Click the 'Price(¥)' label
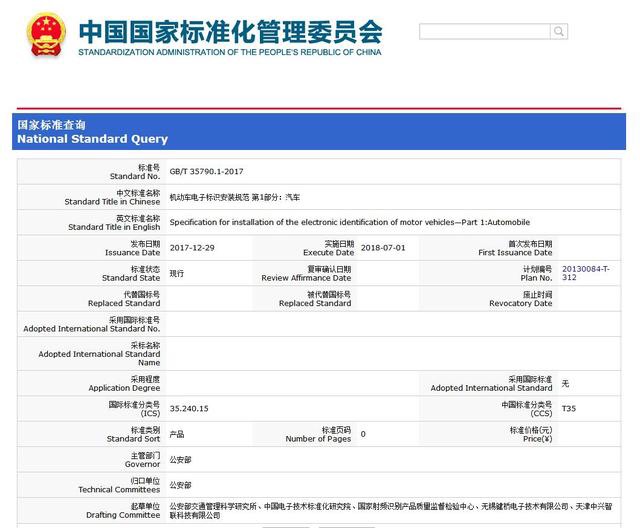 (x=538, y=439)
